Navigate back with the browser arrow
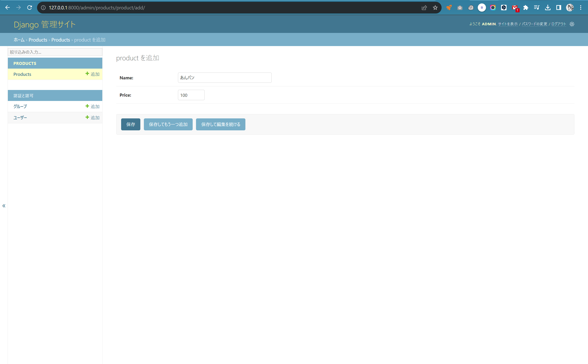 pyautogui.click(x=8, y=7)
